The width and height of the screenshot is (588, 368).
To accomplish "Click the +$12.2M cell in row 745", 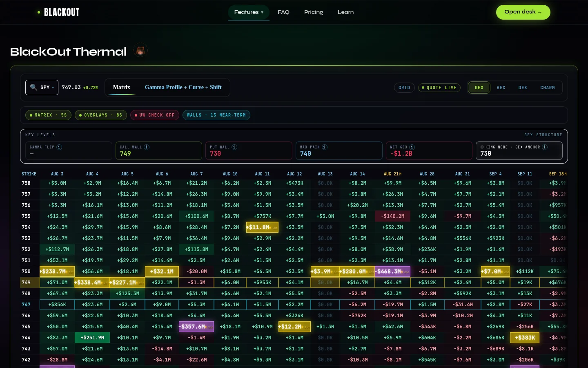I will click(294, 327).
